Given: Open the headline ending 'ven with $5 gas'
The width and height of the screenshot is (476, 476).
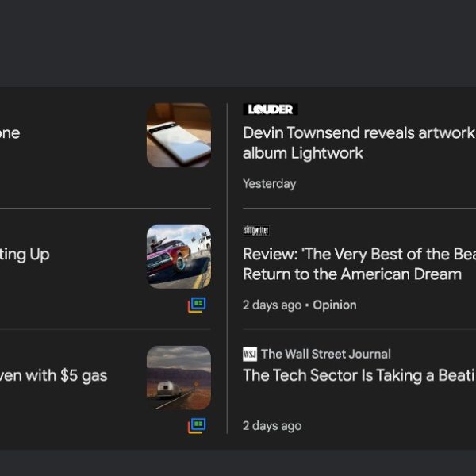Looking at the screenshot, I should pyautogui.click(x=54, y=375).
